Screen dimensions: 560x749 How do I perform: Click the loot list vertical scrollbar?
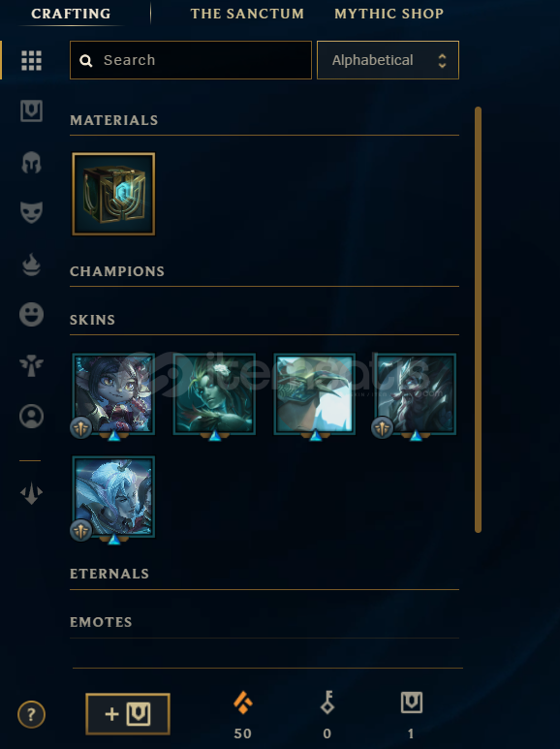pos(478,320)
